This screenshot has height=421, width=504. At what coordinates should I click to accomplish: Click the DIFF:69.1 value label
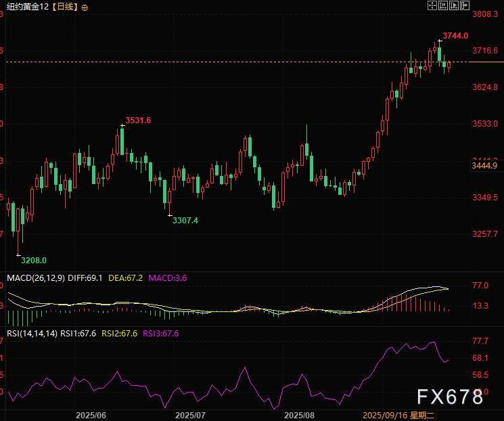[x=85, y=278]
